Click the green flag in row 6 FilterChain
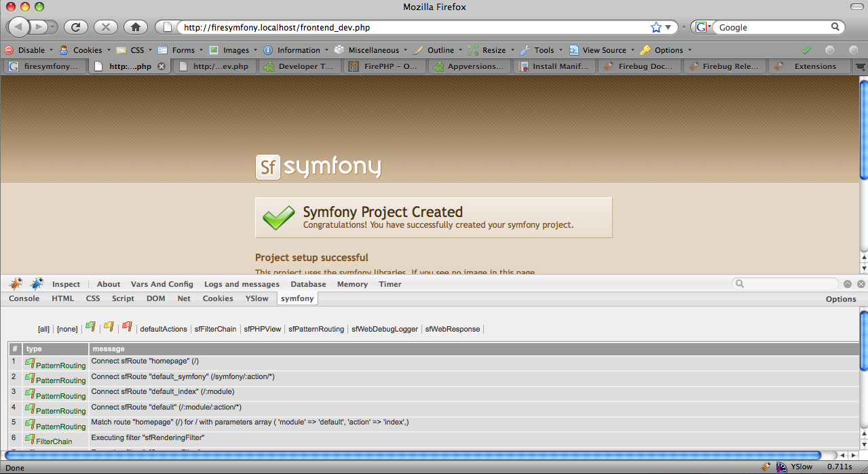 click(30, 439)
